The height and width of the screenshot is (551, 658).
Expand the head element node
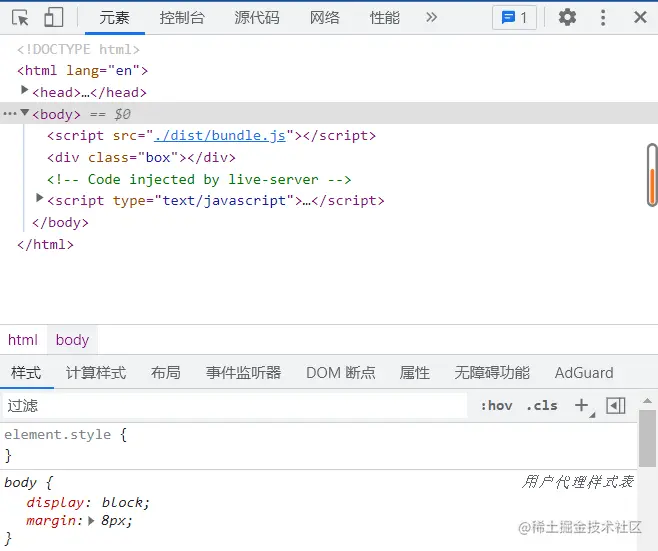click(24, 90)
